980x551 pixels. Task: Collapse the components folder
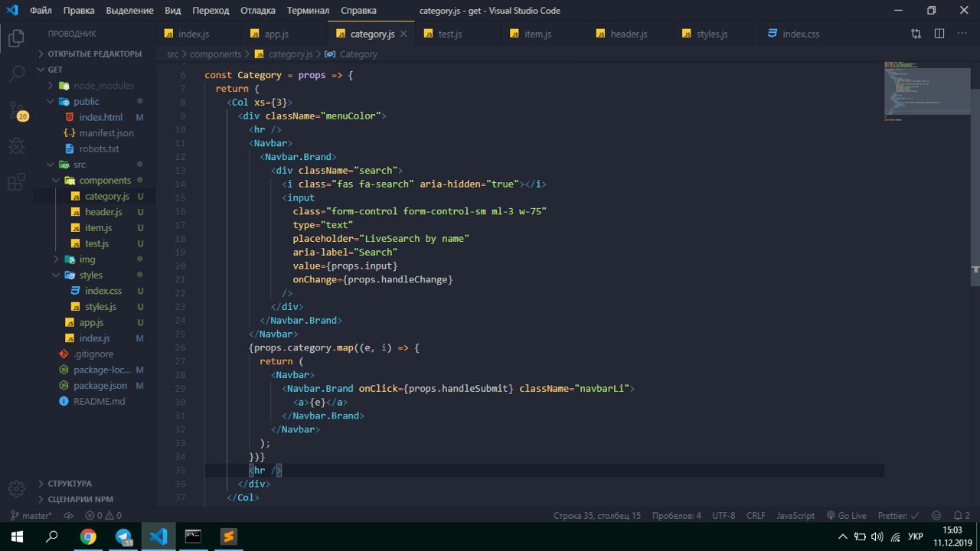click(x=105, y=181)
